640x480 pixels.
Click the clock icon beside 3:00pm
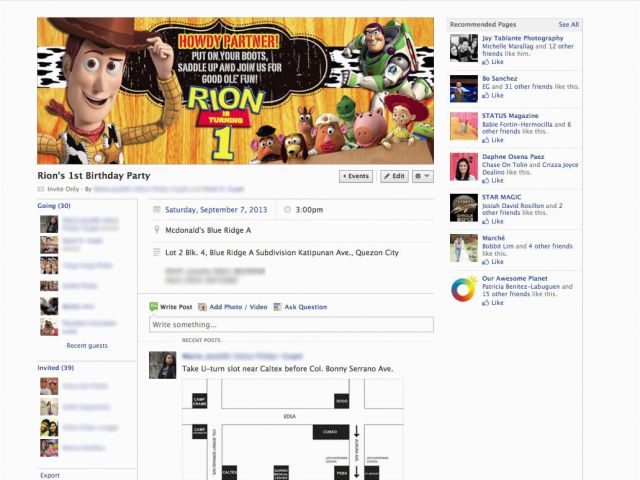[287, 210]
